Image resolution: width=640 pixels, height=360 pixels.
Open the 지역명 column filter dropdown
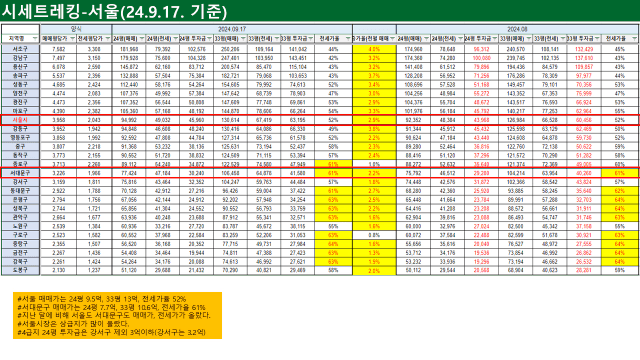point(35,38)
